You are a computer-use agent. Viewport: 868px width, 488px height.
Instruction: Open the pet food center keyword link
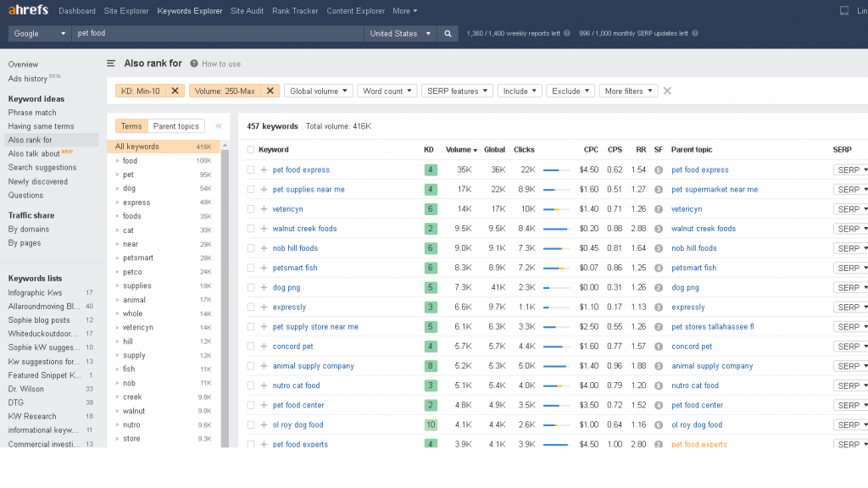298,405
